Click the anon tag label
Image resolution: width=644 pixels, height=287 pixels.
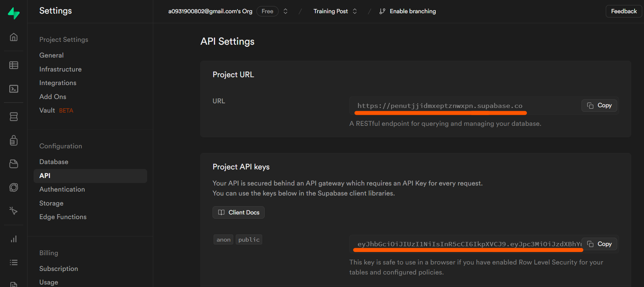224,239
